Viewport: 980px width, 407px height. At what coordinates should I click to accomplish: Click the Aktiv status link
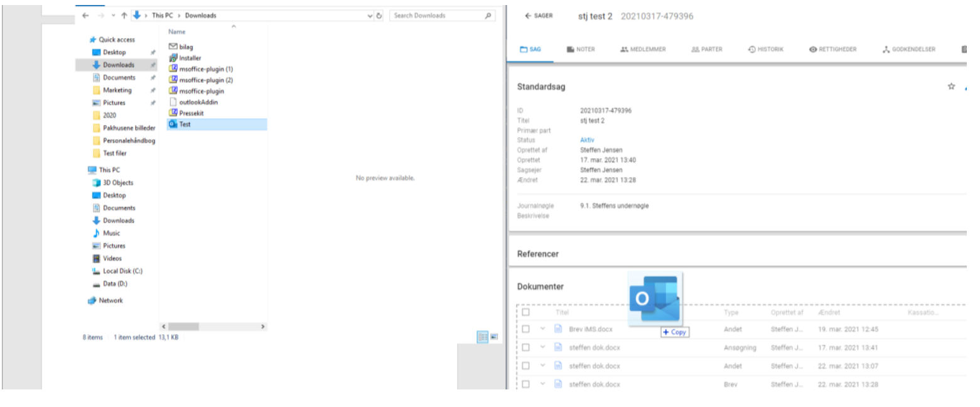point(587,140)
